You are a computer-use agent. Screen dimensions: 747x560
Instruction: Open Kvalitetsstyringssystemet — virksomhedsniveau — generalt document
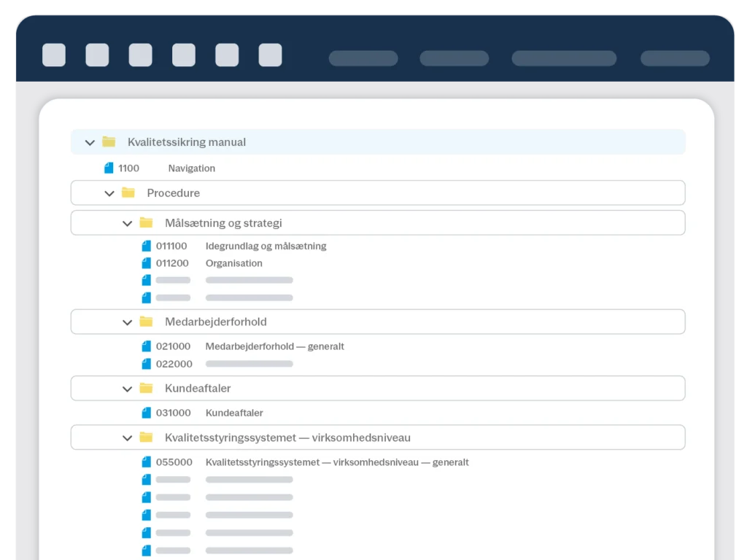[x=336, y=462]
